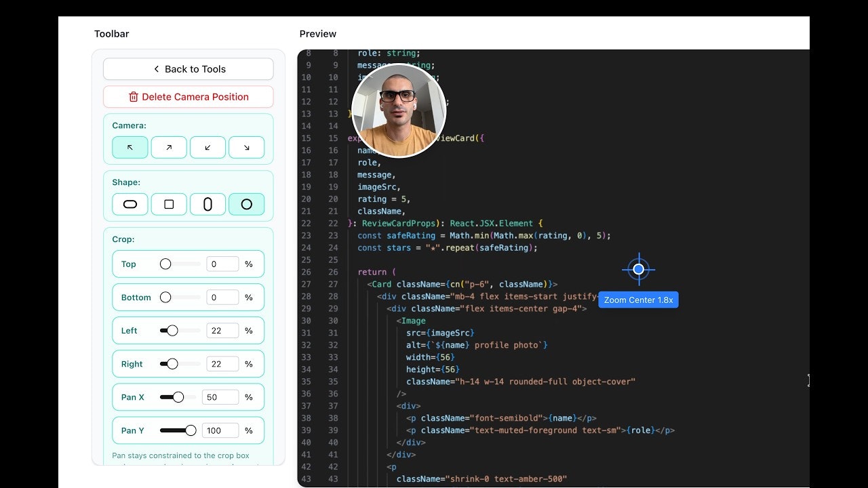This screenshot has width=868, height=488.
Task: Click the Preview heading
Action: tap(318, 34)
